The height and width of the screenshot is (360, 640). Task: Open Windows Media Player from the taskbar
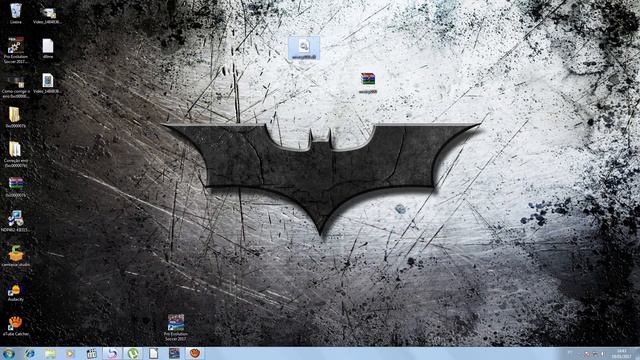71,353
